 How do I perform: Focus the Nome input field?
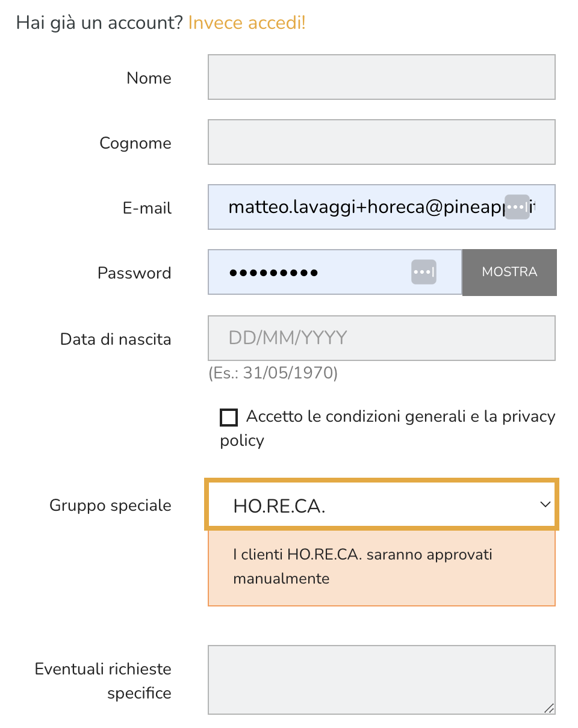point(382,77)
